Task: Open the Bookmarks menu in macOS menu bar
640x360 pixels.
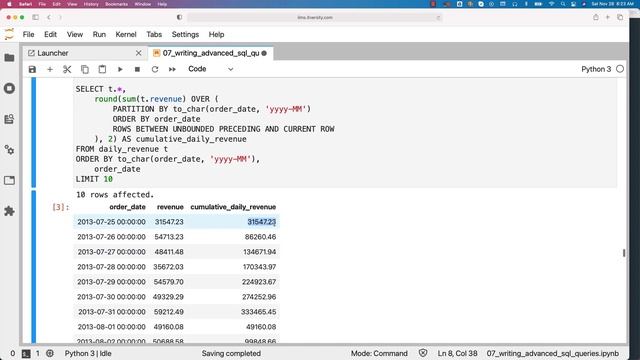Action: pyautogui.click(x=116, y=4)
